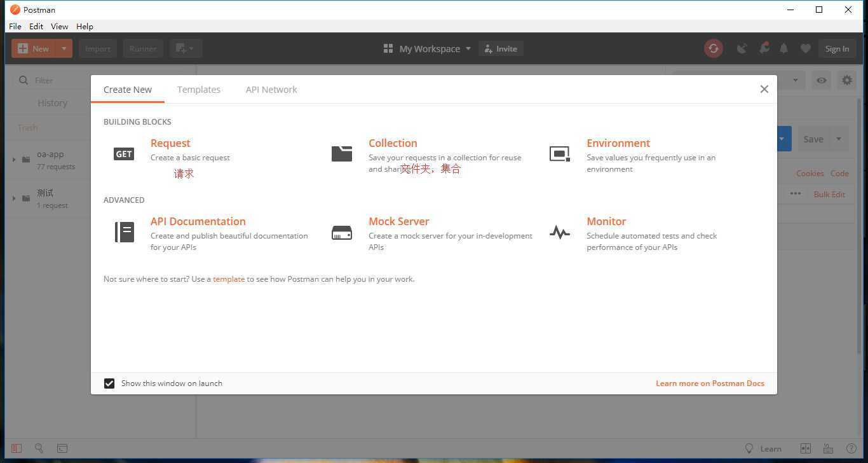
Task: Open the wrench settings icon in header
Action: click(x=764, y=48)
